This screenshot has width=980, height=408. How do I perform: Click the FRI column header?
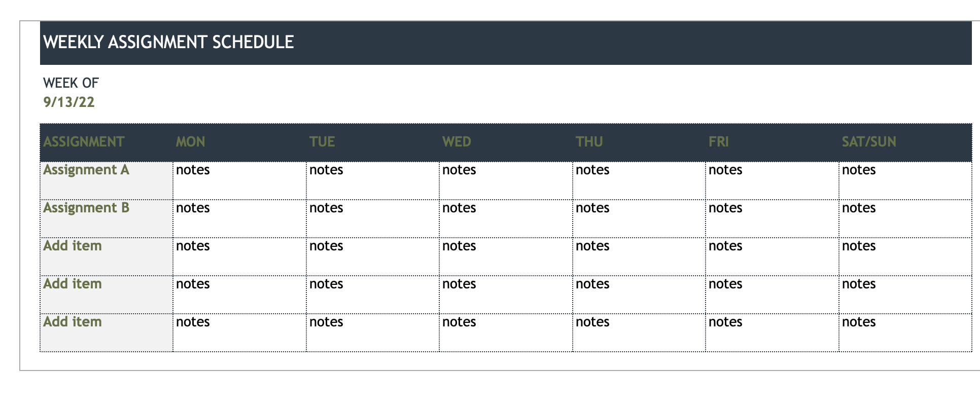tap(719, 142)
